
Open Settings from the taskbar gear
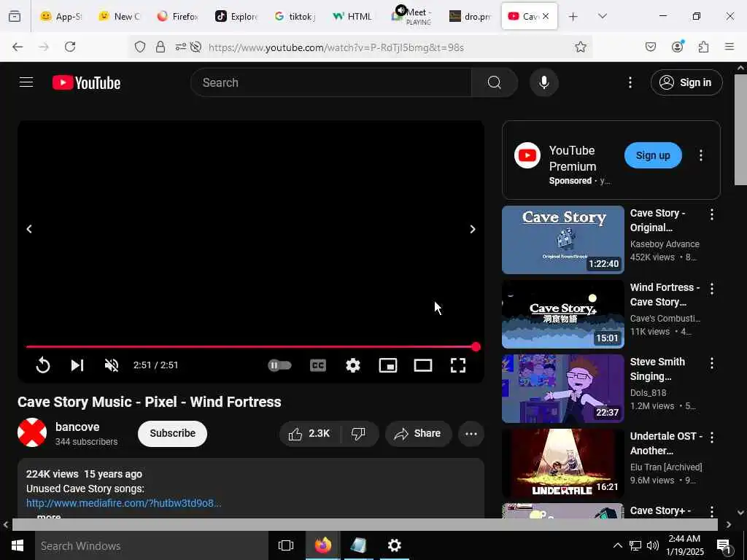click(395, 545)
